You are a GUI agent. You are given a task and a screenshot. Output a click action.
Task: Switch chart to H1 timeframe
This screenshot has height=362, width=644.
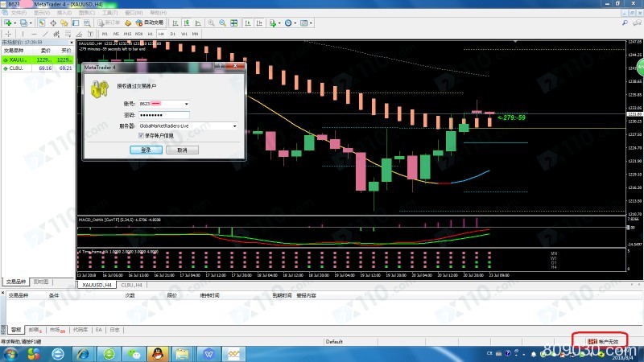pos(150,34)
